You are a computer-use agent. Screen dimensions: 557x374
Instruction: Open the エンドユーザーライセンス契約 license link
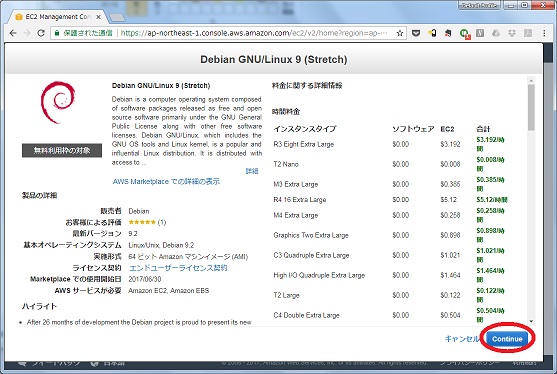pos(178,268)
